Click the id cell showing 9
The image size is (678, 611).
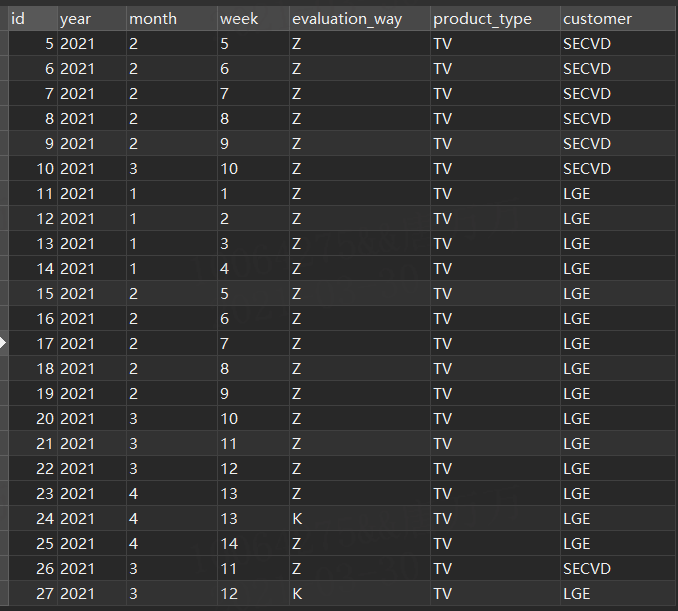tap(33, 144)
